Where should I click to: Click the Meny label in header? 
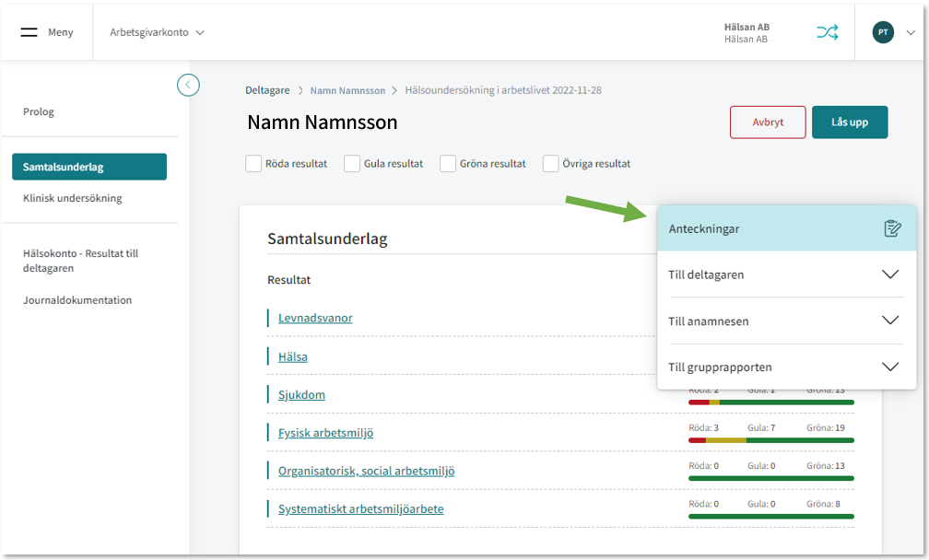tap(61, 32)
